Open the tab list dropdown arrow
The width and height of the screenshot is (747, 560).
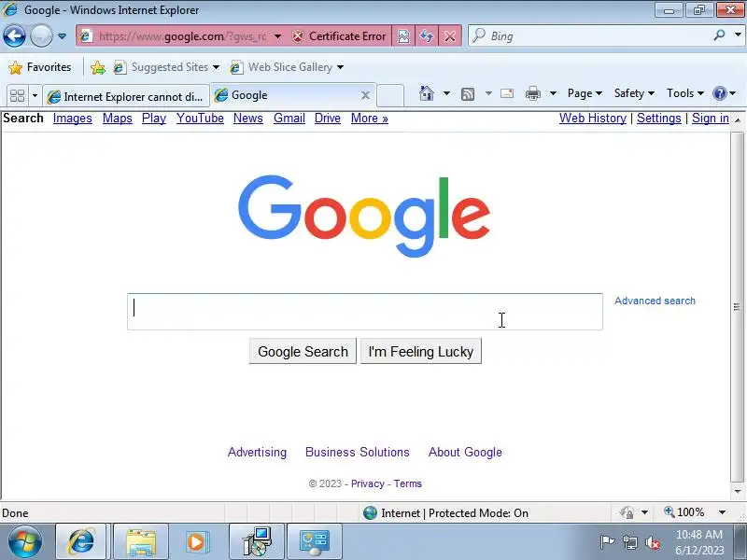coord(35,96)
